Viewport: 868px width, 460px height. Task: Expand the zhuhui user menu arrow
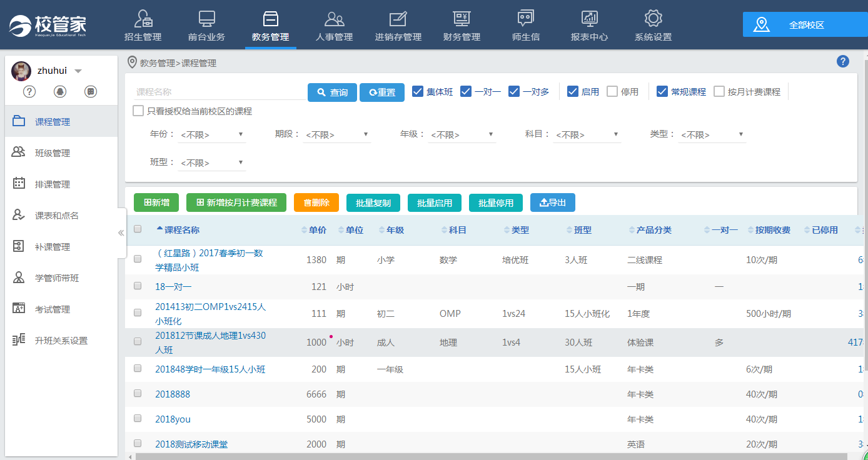(78, 71)
